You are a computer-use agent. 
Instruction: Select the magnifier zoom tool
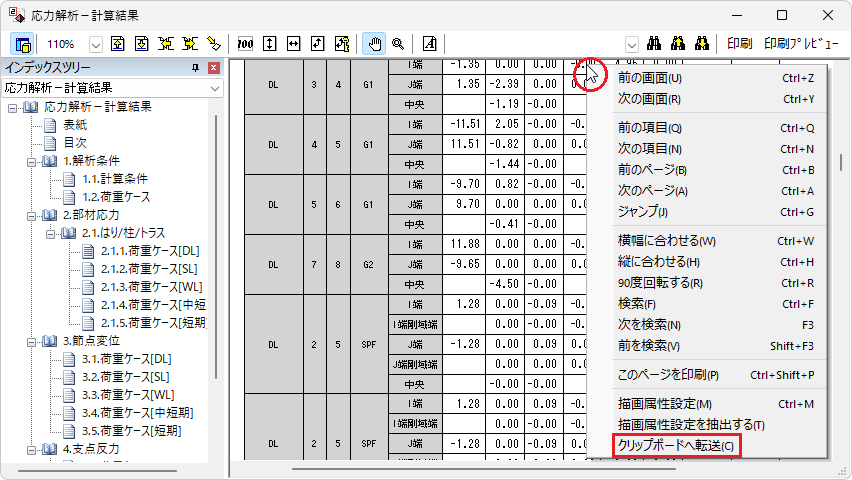coord(398,44)
